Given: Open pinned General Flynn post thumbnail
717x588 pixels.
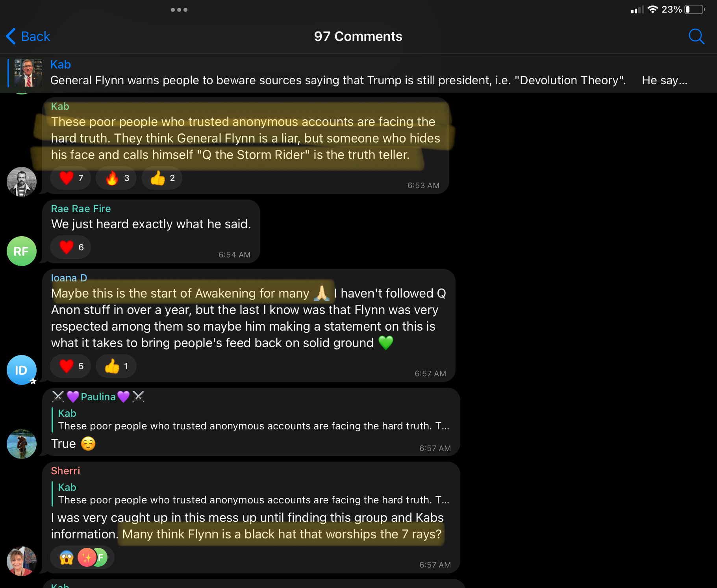Looking at the screenshot, I should coord(28,73).
